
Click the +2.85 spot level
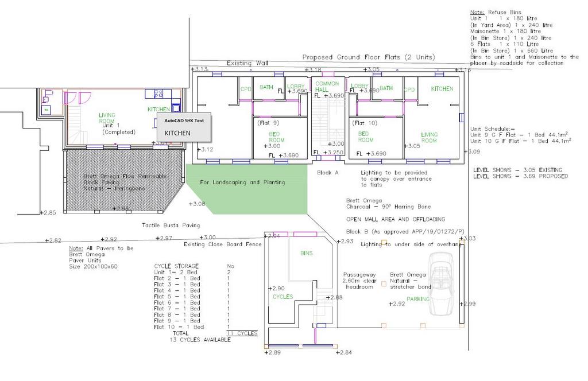(x=48, y=212)
